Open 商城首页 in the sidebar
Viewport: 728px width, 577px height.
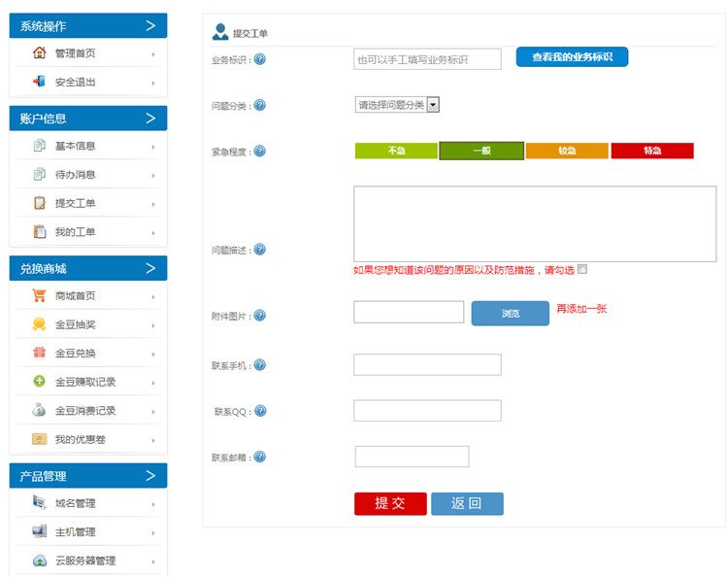pyautogui.click(x=88, y=296)
